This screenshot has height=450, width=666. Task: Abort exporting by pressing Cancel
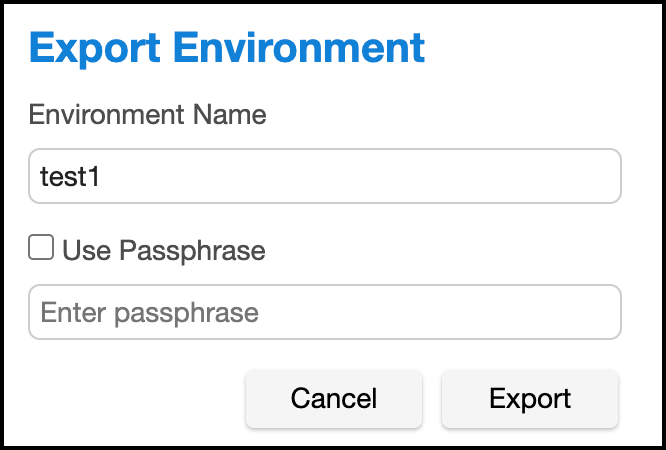pyautogui.click(x=334, y=399)
